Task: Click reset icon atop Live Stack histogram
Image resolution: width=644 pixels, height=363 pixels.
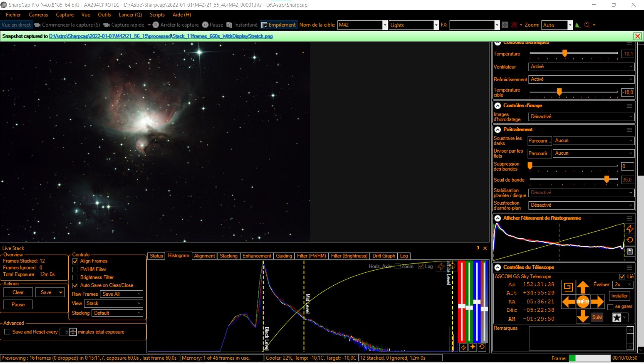Action: coord(452,267)
